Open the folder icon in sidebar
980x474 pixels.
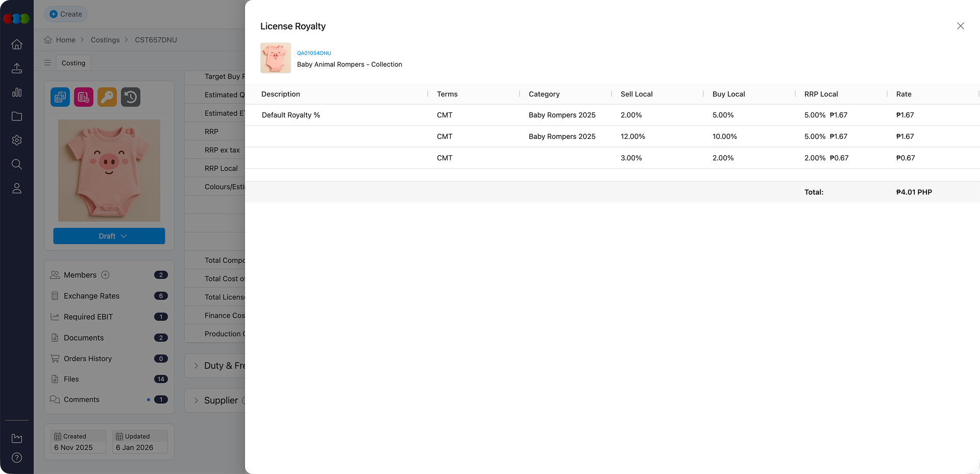click(x=17, y=116)
